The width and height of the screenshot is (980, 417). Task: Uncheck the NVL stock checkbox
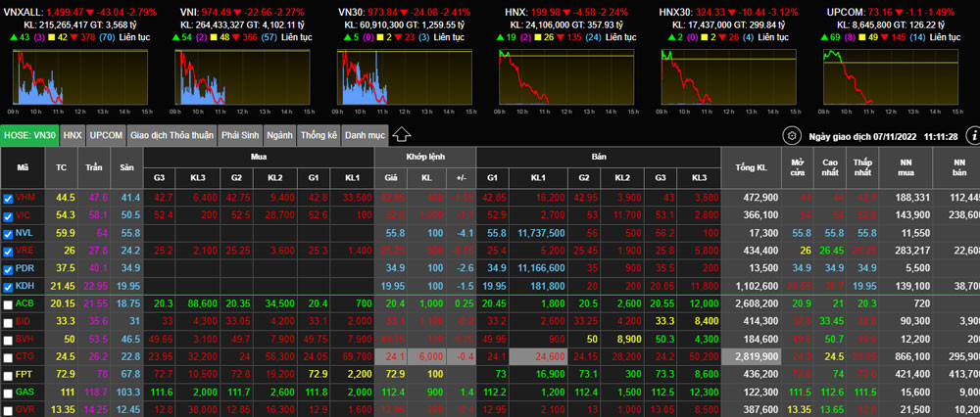click(x=8, y=233)
